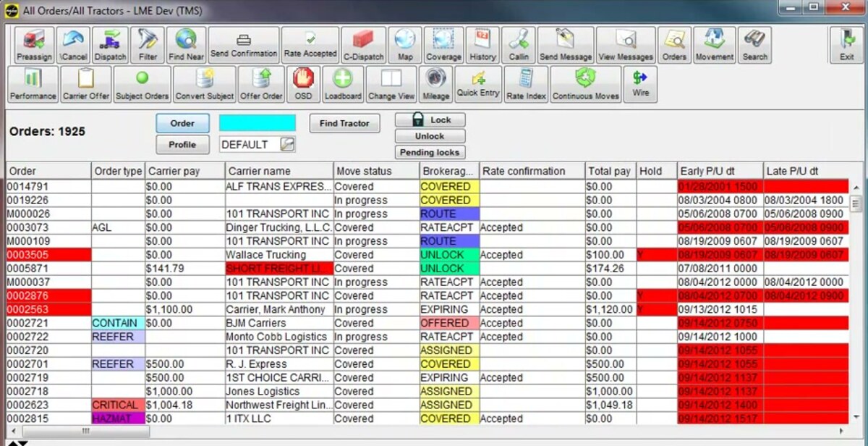This screenshot has height=446, width=868.
Task: Open the C-Dispatch tool
Action: tap(364, 45)
